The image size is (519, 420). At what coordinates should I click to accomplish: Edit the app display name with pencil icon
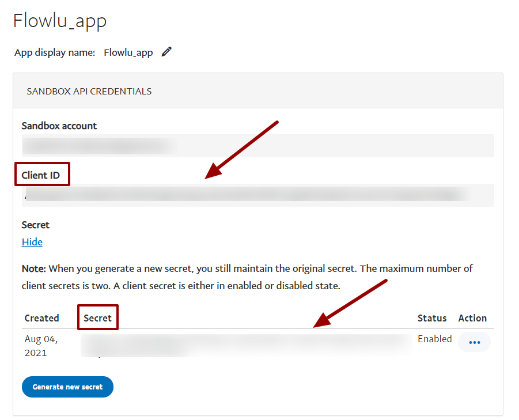click(166, 52)
